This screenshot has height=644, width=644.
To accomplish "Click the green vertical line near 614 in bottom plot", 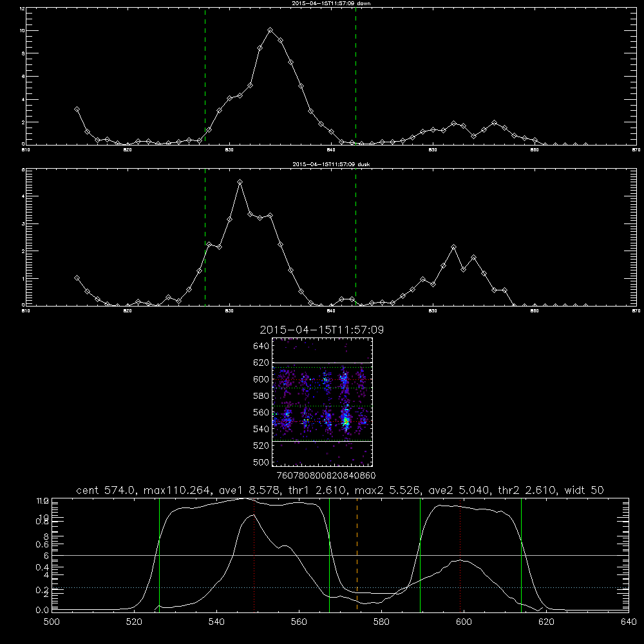I will (x=521, y=554).
